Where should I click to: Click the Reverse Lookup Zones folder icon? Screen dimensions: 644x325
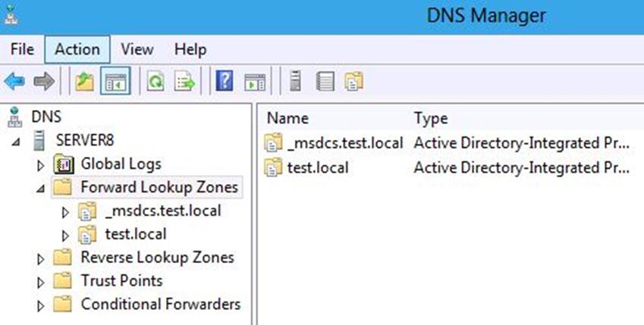point(62,258)
